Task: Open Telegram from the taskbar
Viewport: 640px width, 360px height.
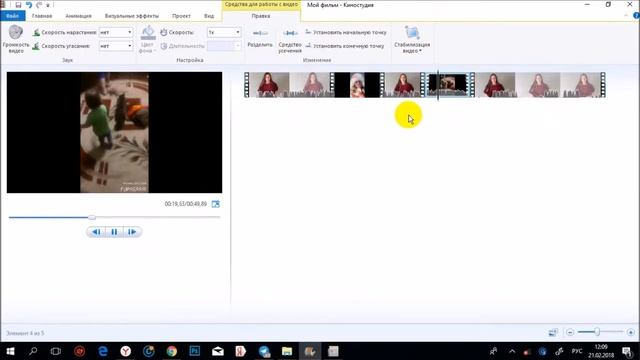Action: click(x=264, y=351)
